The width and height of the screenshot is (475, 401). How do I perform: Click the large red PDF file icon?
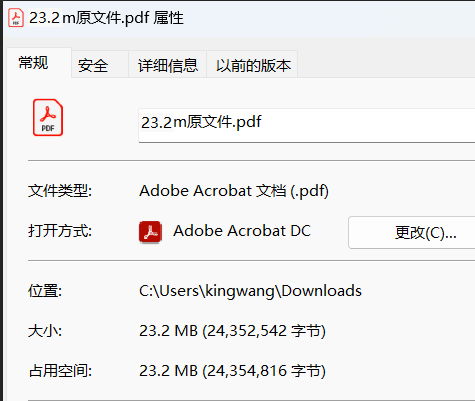pyautogui.click(x=48, y=117)
